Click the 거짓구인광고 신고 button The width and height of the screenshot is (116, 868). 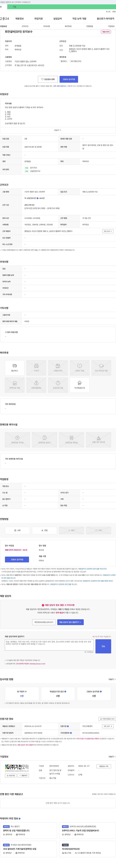click(107, 719)
